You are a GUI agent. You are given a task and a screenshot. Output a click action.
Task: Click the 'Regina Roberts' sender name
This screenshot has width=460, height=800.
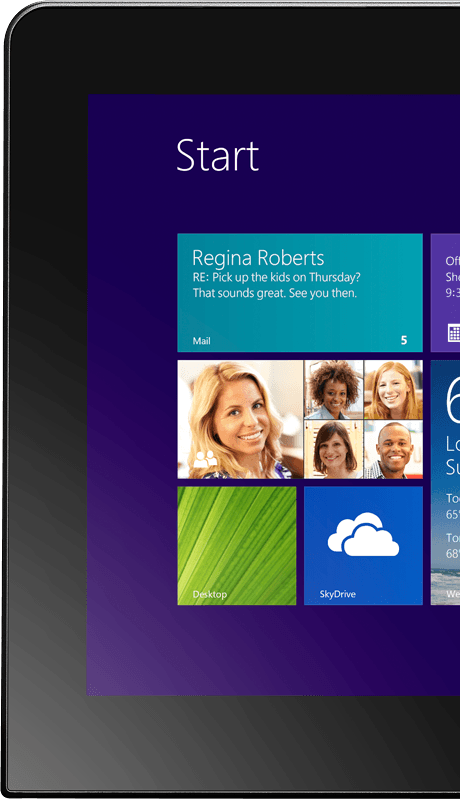(258, 258)
